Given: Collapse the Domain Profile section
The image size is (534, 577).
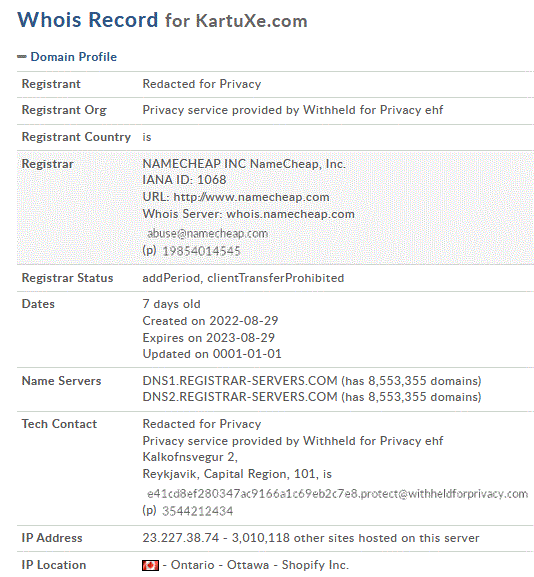Looking at the screenshot, I should click(22, 57).
